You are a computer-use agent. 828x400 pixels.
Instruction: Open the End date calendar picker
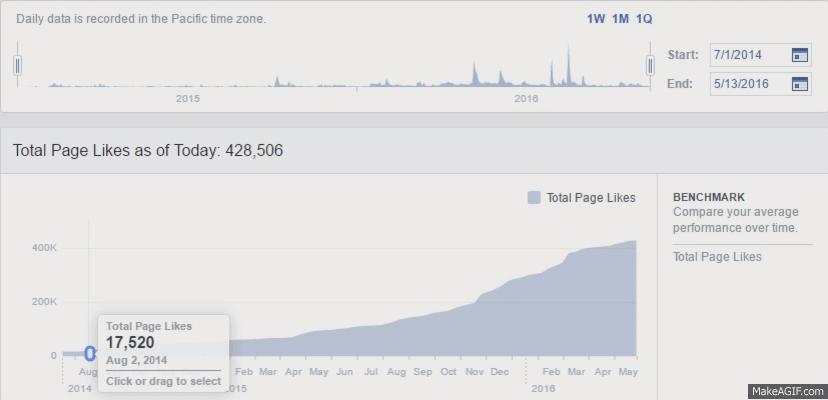799,84
